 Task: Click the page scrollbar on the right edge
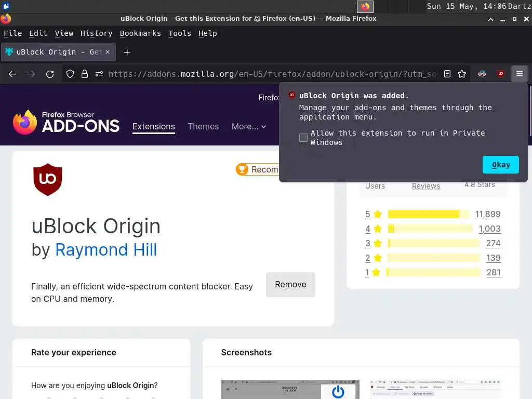pyautogui.click(x=530, y=110)
